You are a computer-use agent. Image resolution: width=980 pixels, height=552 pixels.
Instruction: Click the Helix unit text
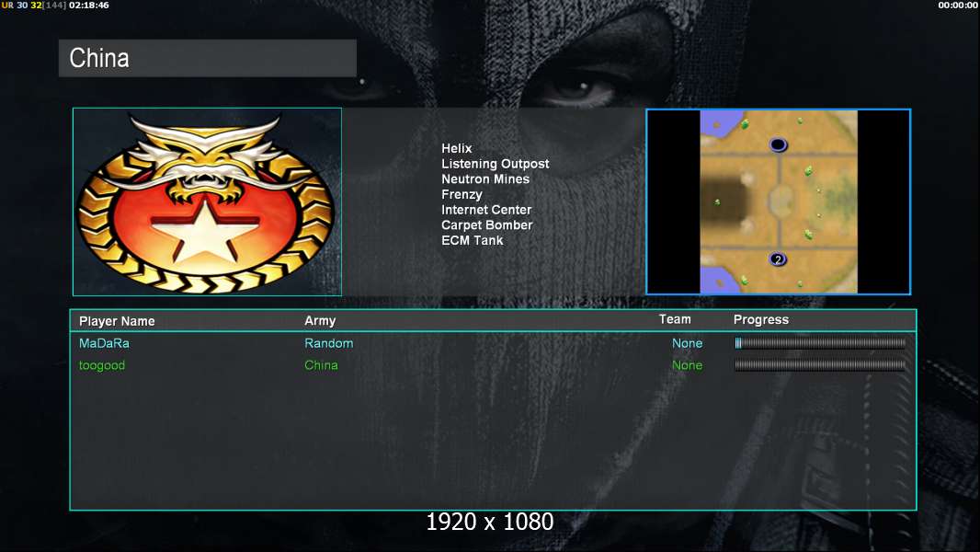point(456,148)
